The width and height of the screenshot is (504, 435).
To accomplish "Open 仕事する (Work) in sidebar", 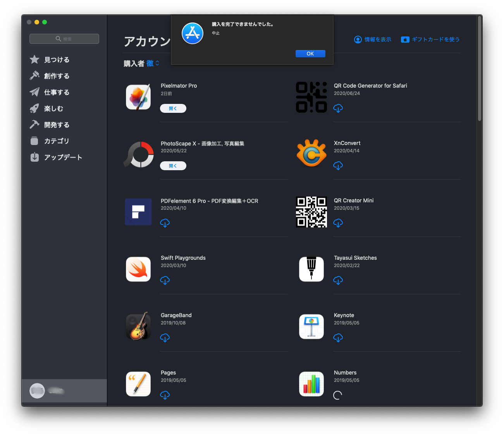I will point(57,92).
